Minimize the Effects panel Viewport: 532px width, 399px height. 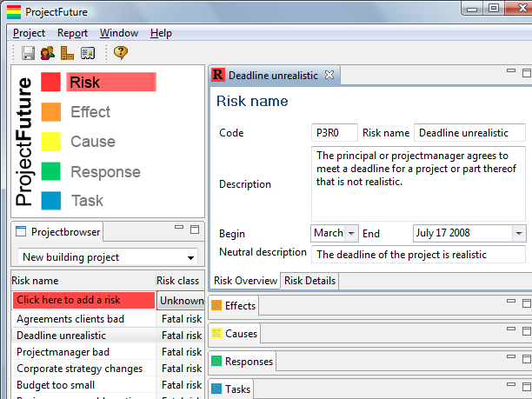511,301
